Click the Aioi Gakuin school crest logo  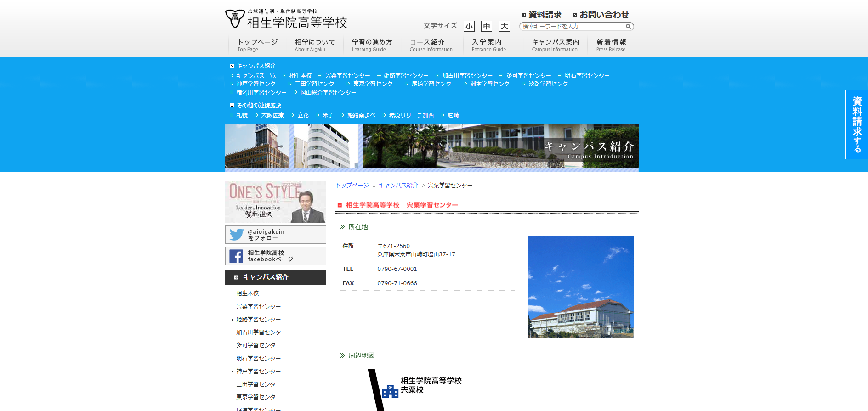tap(235, 19)
